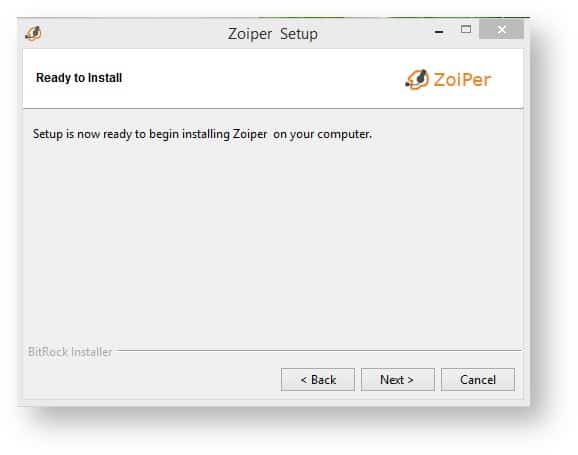
Task: Cancel the Zoiper installation
Action: (478, 379)
